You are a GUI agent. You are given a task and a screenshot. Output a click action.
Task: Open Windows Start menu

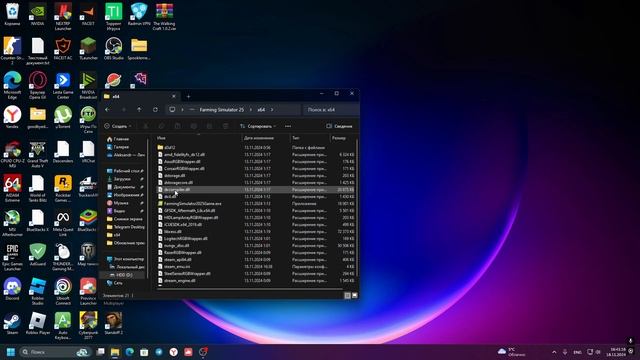pos(11,352)
